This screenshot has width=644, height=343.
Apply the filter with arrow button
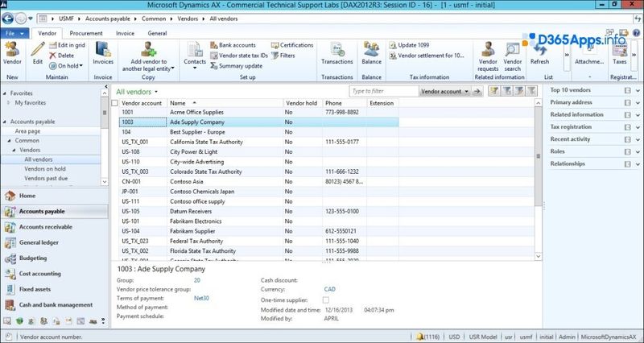pos(477,92)
